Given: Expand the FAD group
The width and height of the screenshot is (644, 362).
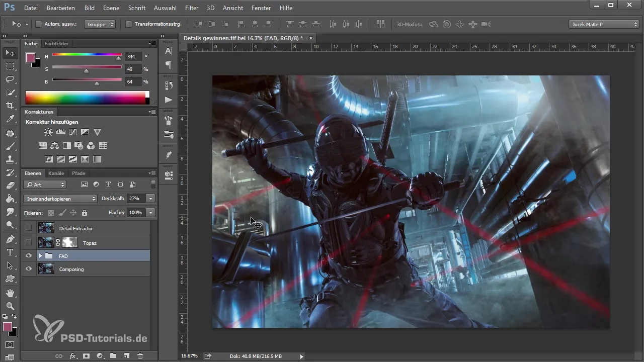Looking at the screenshot, I should tap(40, 256).
